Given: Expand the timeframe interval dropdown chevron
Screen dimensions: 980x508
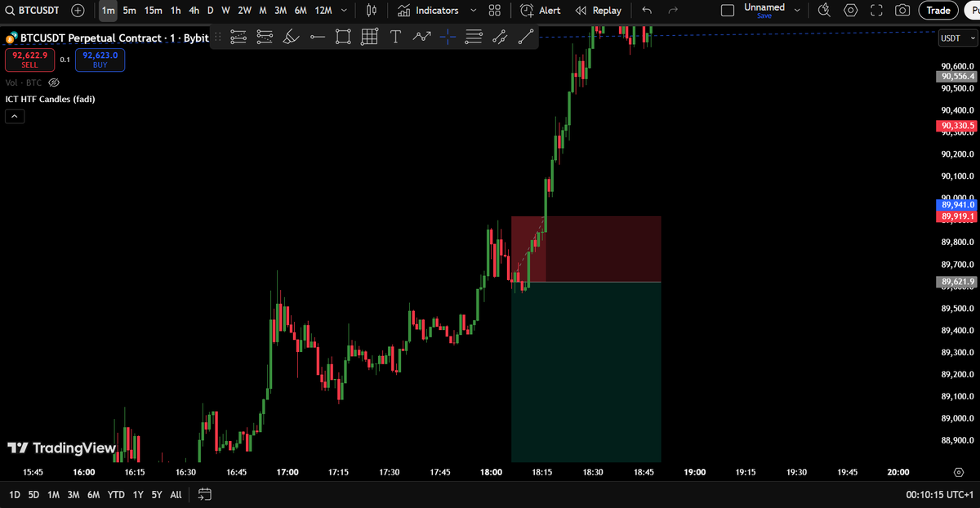Looking at the screenshot, I should click(345, 11).
